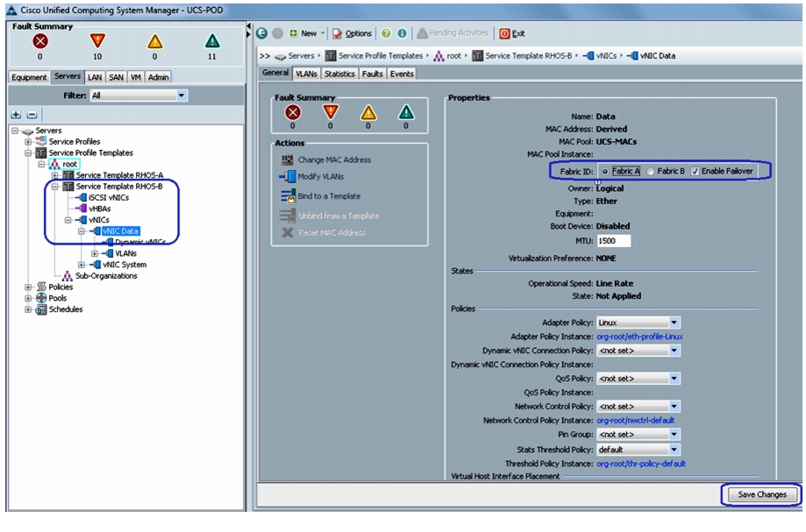Click the green Help question mark icon
The image size is (806, 532).
pos(386,33)
